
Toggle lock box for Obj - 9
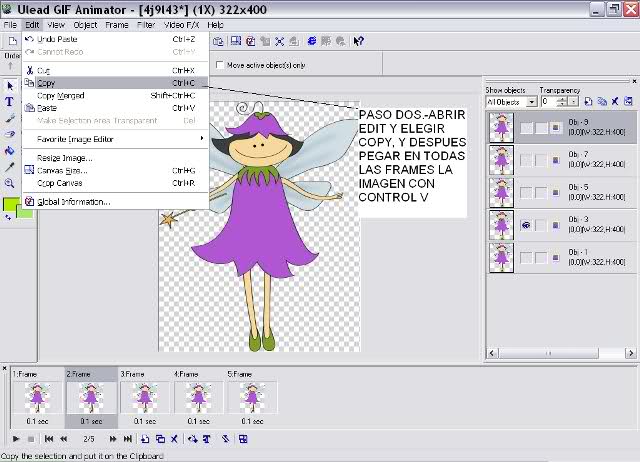[541, 128]
